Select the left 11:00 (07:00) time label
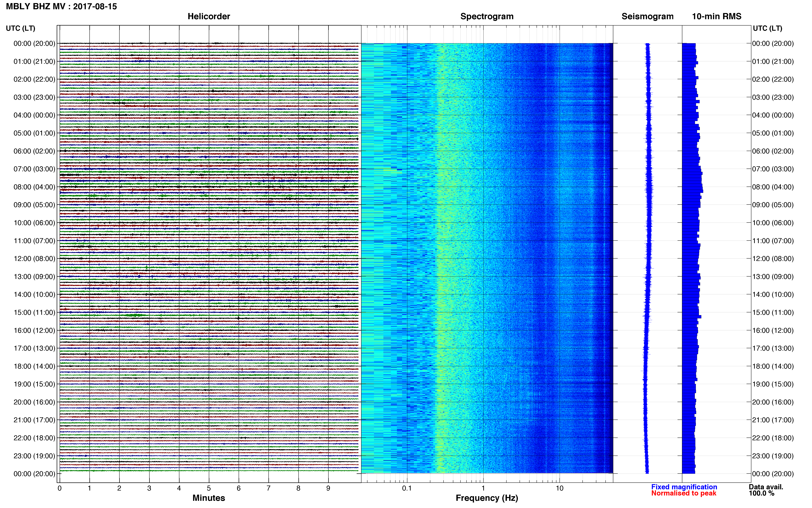Screen dimensions: 812x508 (34, 241)
